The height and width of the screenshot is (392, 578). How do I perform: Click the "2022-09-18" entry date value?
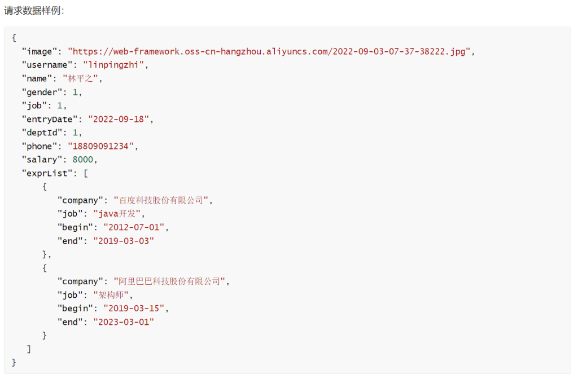(120, 119)
